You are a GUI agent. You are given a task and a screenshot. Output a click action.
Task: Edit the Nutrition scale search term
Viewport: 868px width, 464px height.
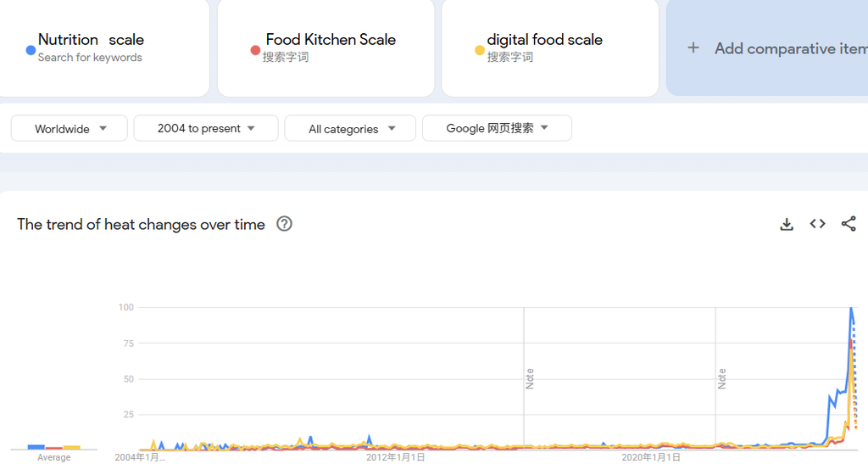pos(91,40)
